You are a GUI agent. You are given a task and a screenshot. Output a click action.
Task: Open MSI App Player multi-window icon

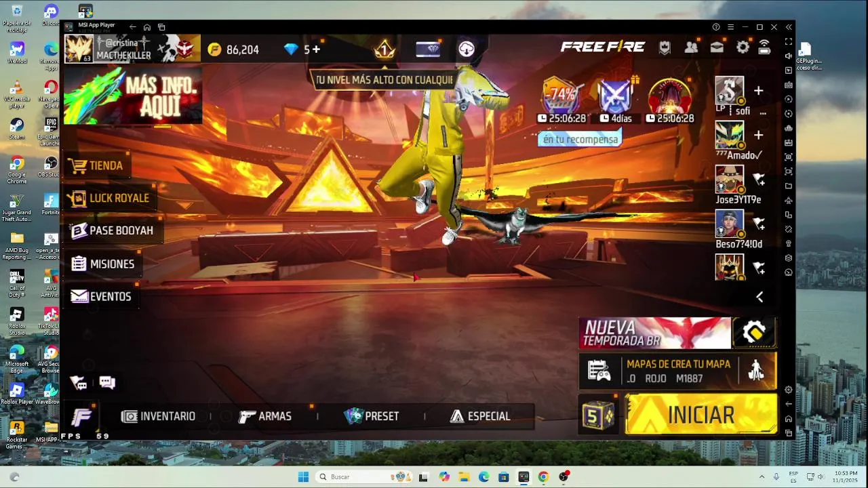[161, 27]
